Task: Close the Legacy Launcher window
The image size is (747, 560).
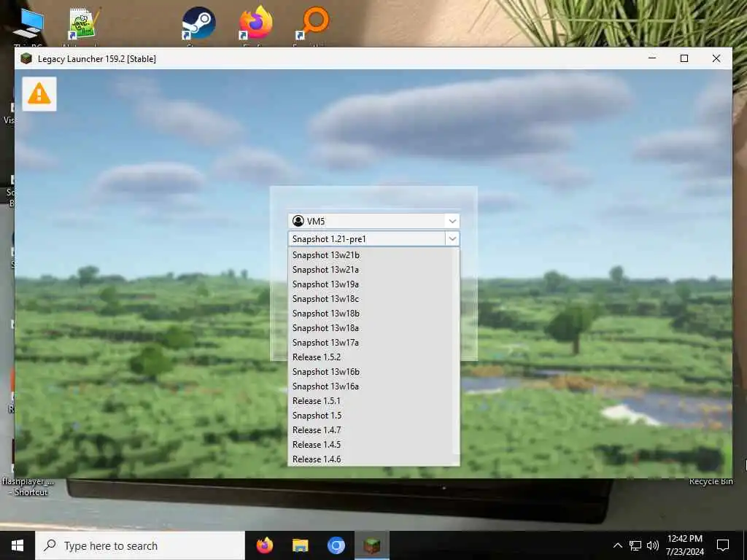Action: click(716, 58)
